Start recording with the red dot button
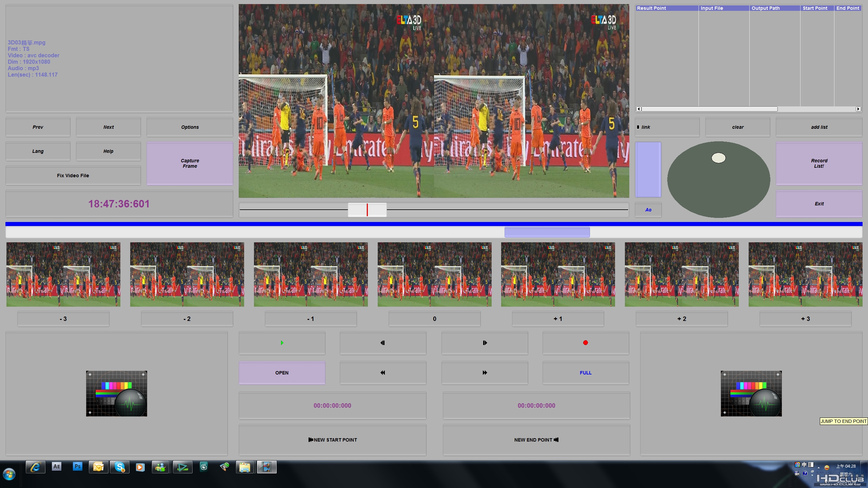 pyautogui.click(x=586, y=343)
